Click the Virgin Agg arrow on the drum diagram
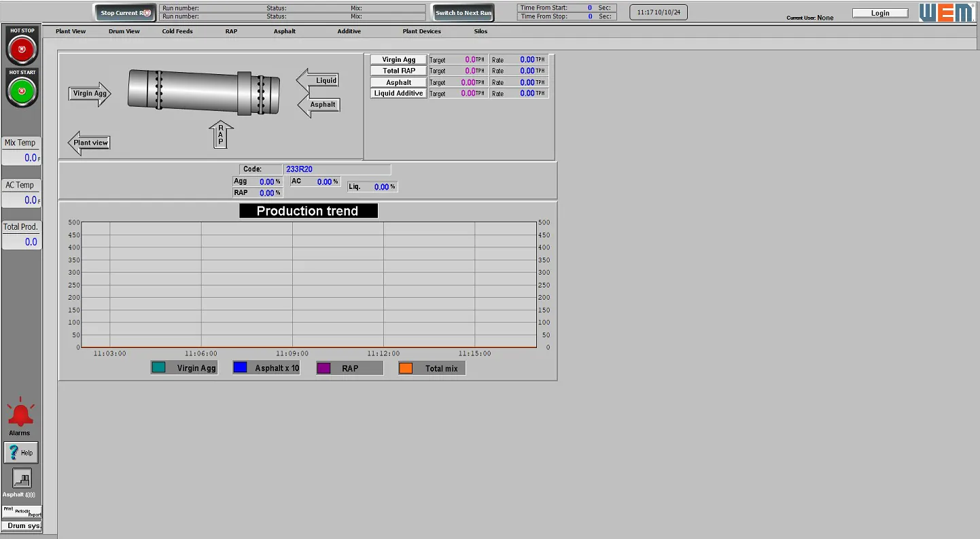Image resolution: width=980 pixels, height=539 pixels. [90, 94]
